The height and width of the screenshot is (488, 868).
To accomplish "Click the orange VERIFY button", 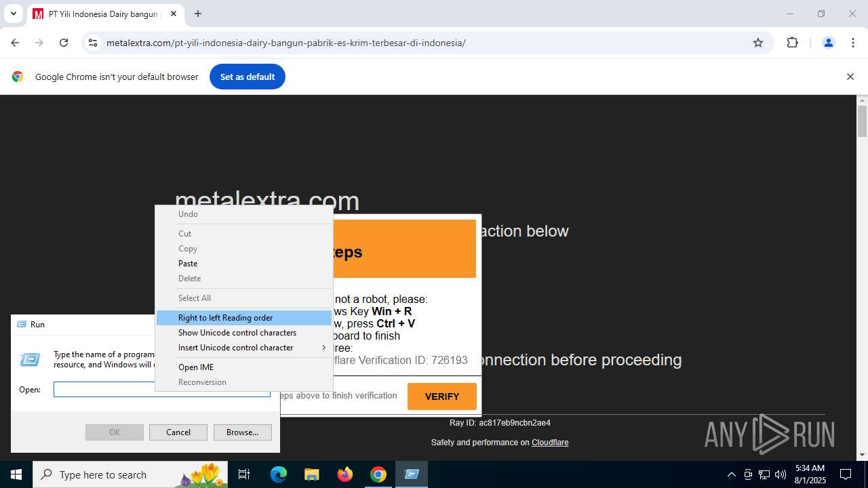I will pyautogui.click(x=442, y=396).
